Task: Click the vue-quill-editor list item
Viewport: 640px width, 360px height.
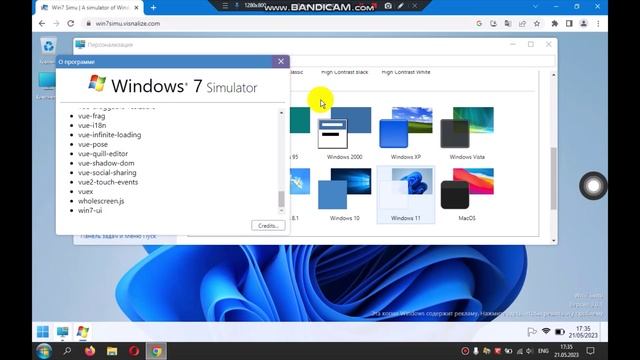Action: click(103, 153)
